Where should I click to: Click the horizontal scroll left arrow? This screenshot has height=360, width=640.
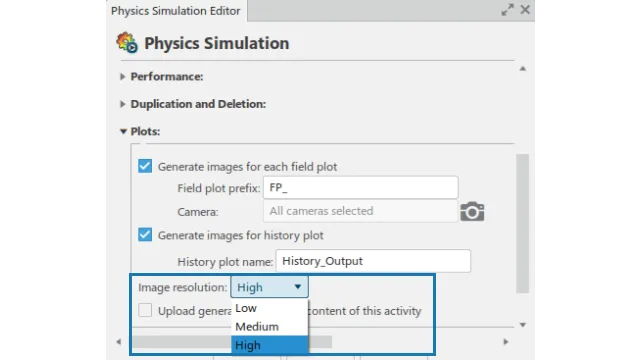(x=118, y=342)
